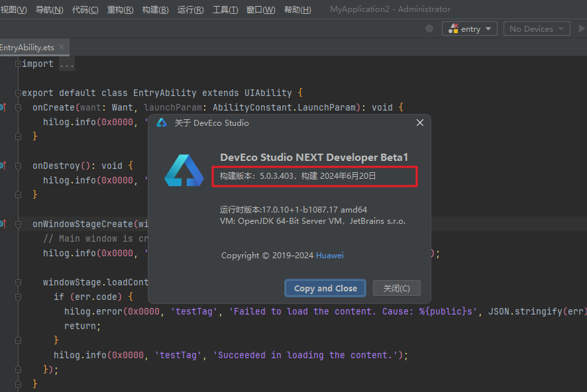Open the Huawei link in copyright line
Image resolution: width=587 pixels, height=392 pixels.
330,256
